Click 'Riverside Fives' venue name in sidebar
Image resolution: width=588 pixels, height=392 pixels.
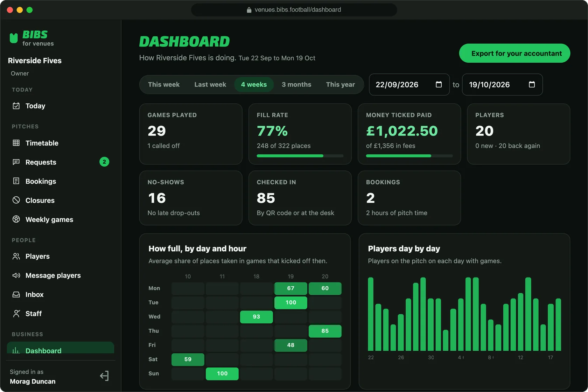[35, 61]
